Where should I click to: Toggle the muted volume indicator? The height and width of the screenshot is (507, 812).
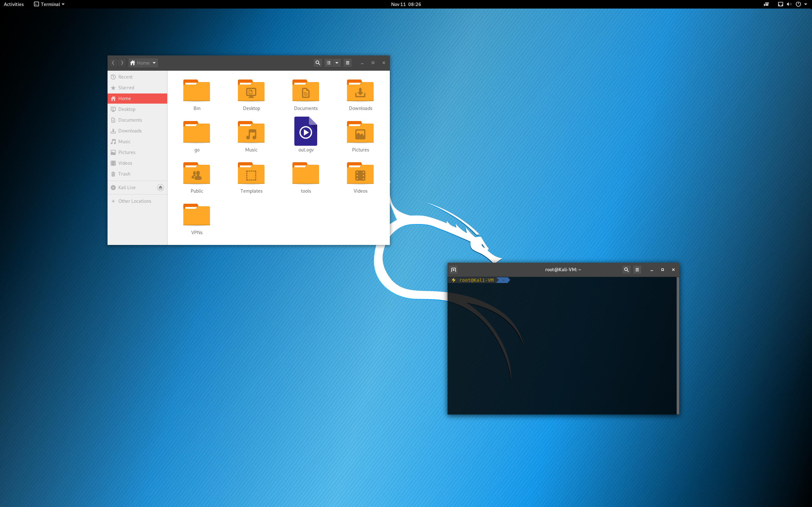point(789,4)
